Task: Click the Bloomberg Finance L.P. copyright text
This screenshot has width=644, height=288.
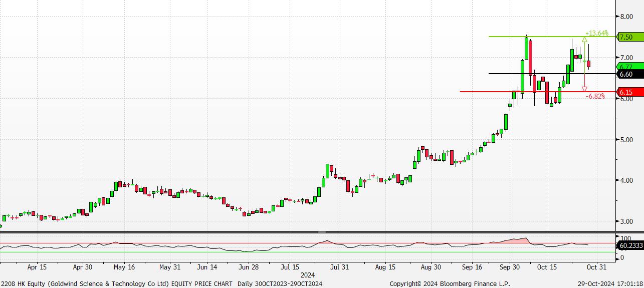Action: tap(450, 283)
